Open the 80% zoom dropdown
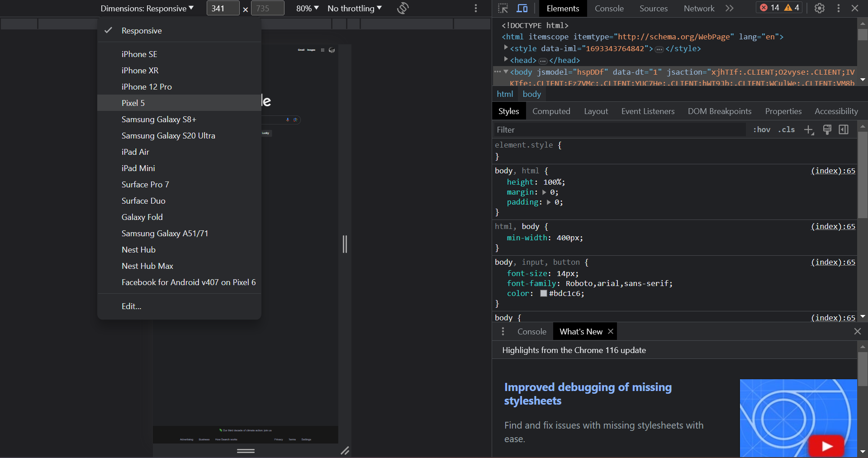The height and width of the screenshot is (458, 868). click(x=307, y=8)
